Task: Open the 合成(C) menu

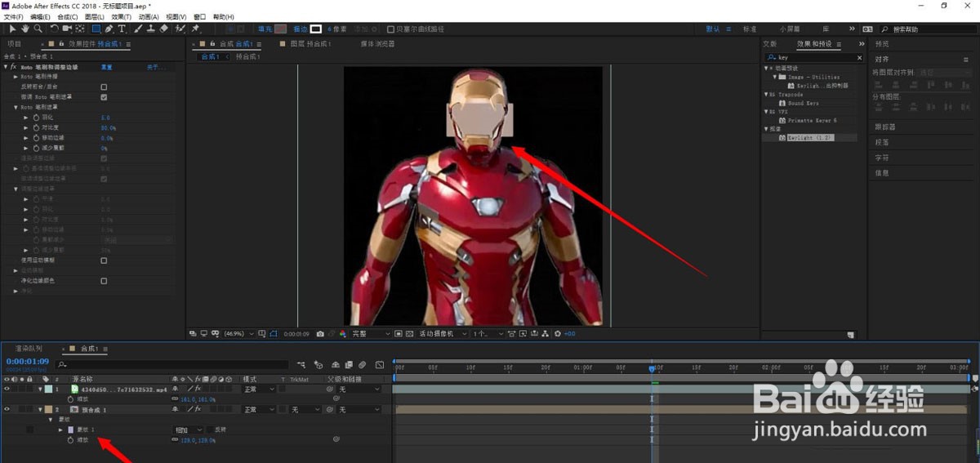Action: coord(67,16)
